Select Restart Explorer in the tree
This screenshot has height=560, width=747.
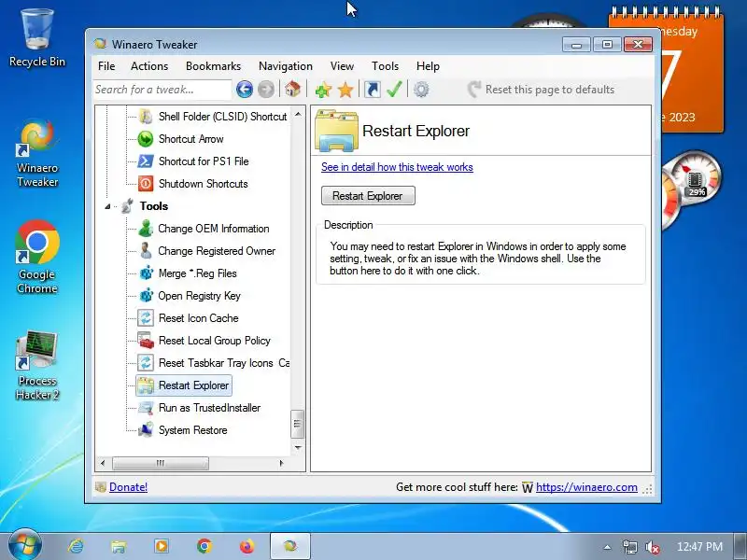point(184,385)
